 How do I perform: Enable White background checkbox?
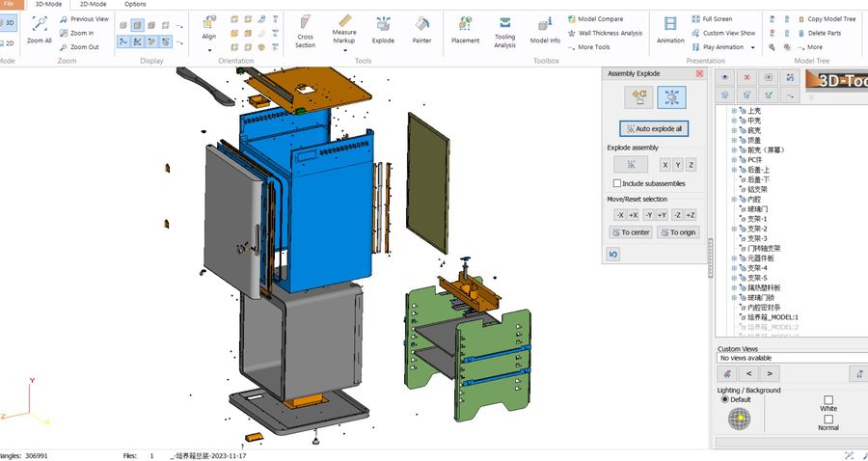pos(828,399)
